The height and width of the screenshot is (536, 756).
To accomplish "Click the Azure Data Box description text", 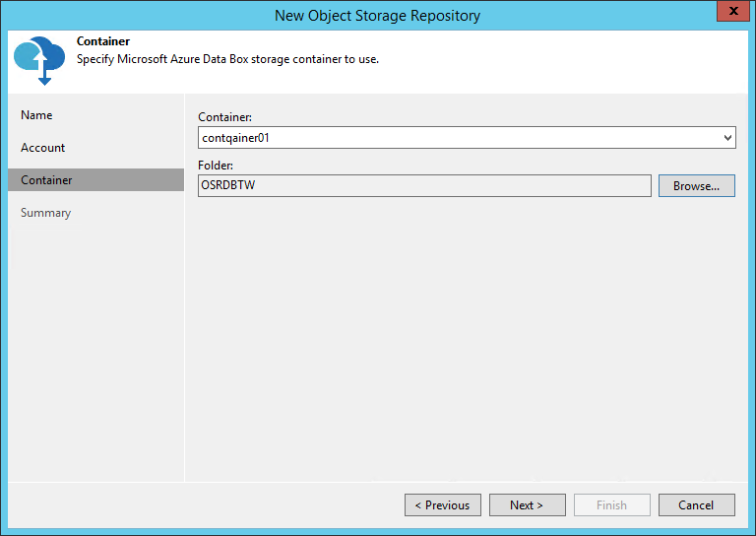I will pyautogui.click(x=227, y=59).
